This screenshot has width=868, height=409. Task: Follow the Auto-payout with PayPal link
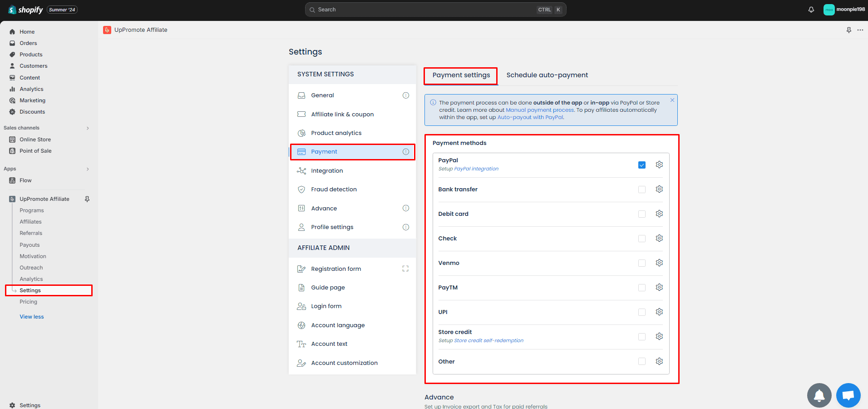coord(530,117)
